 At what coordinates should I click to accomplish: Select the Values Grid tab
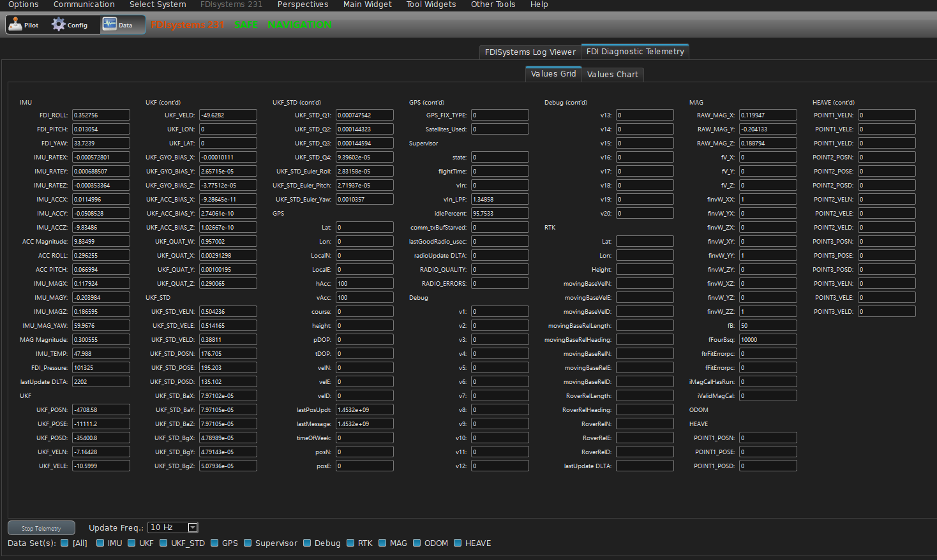[553, 74]
